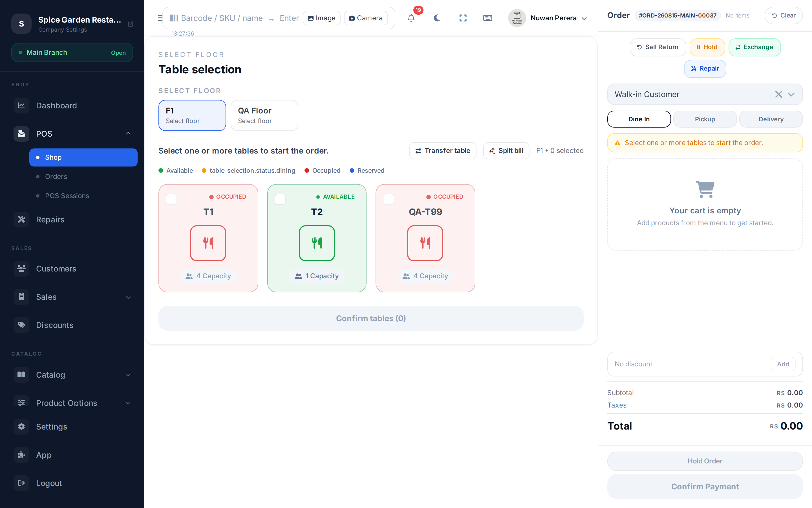Screen dimensions: 812x508
Task: Click the Catalog book icon
Action: (x=21, y=375)
